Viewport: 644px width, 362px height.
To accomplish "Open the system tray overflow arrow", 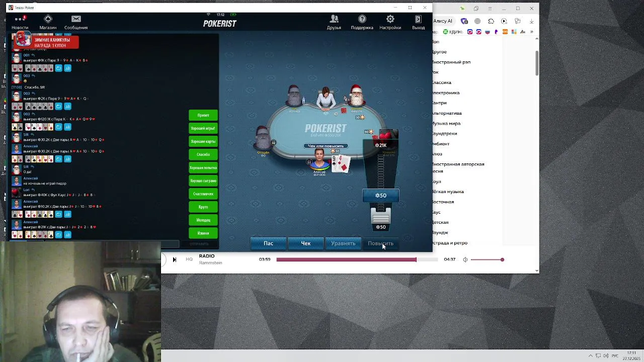I will [591, 355].
